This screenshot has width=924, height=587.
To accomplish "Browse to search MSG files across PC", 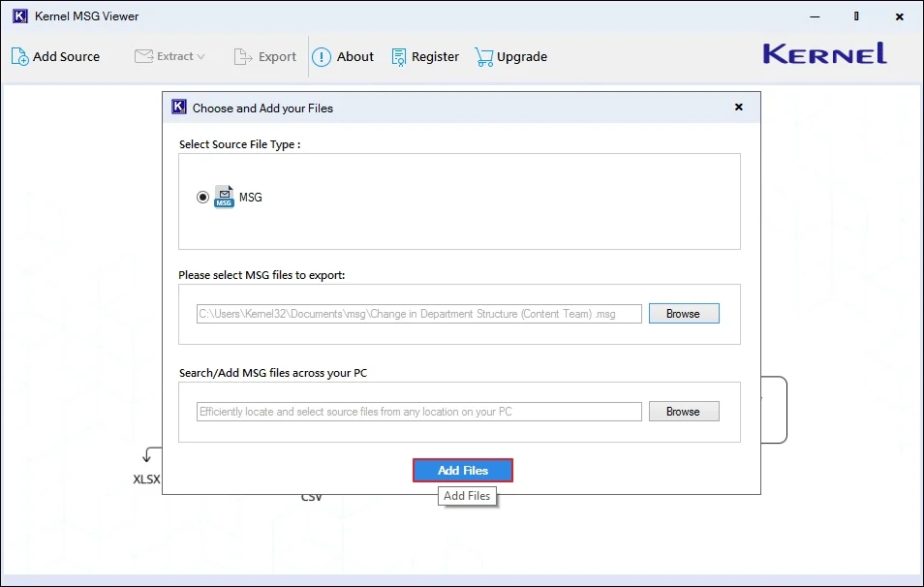I will tap(684, 412).
